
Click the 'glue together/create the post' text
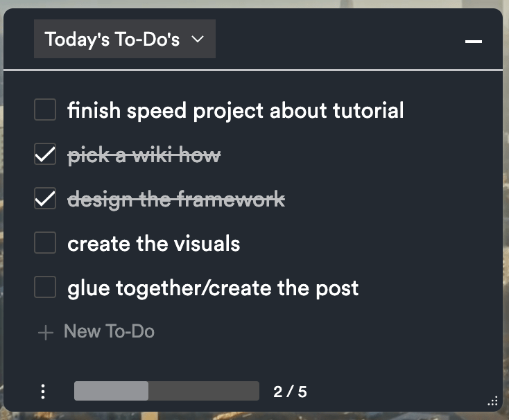coord(213,288)
